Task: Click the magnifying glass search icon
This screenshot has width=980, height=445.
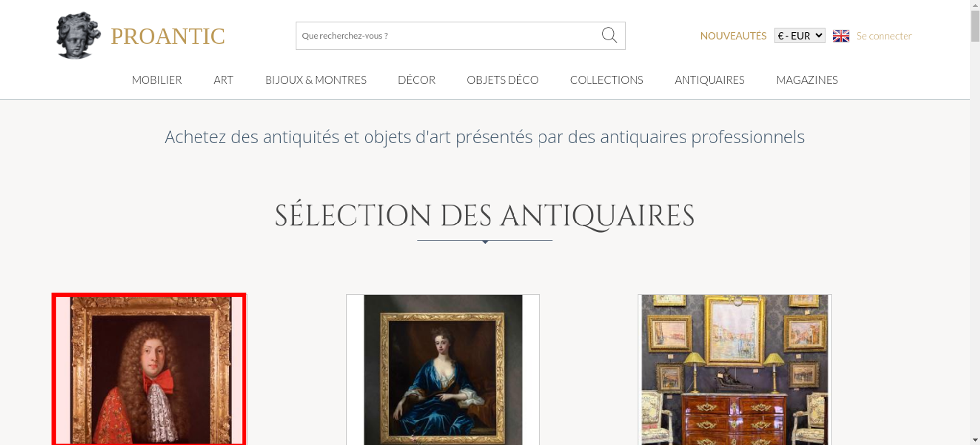Action: tap(609, 35)
